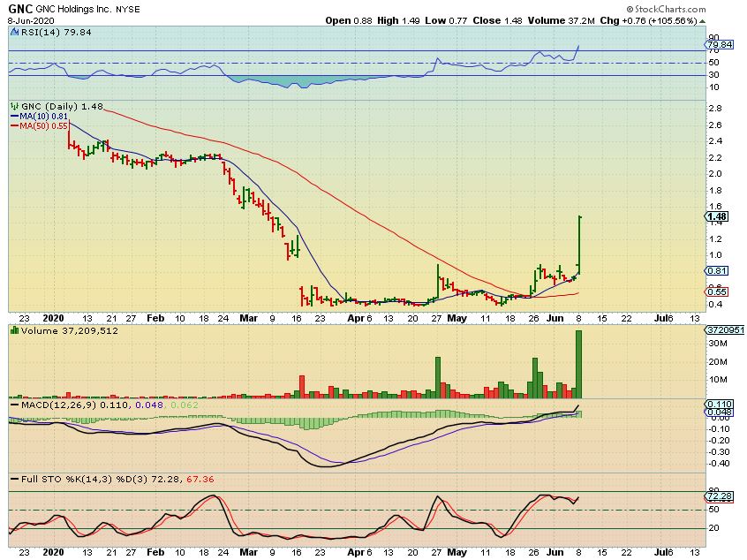Click the 2.0 price axis label

[x=715, y=173]
